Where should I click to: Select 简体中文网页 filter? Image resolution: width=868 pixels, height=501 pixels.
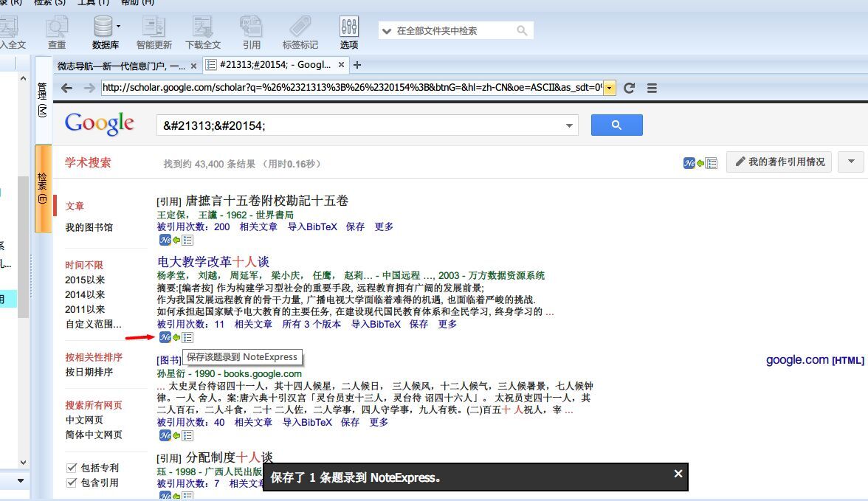click(94, 435)
